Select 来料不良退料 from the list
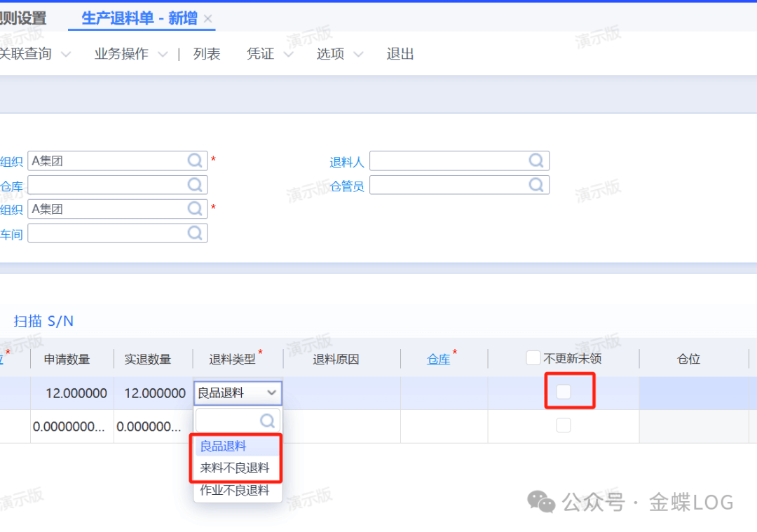Image resolution: width=757 pixels, height=532 pixels. click(235, 468)
